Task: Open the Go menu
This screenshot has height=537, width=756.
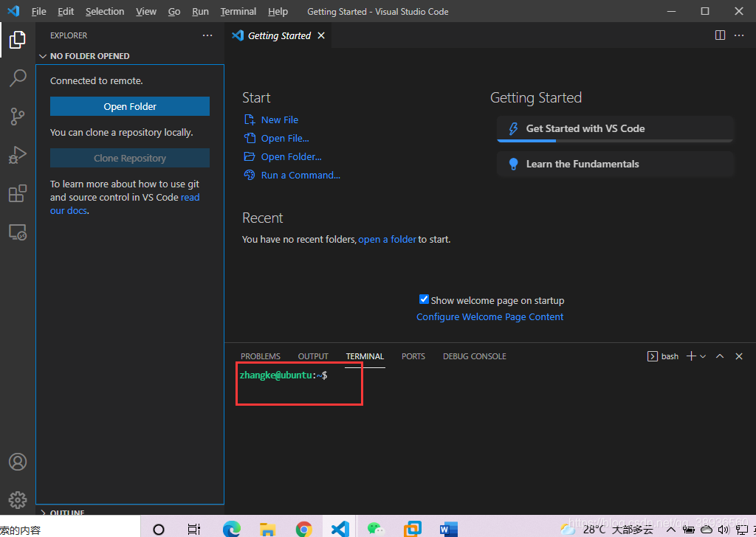Action: (x=174, y=11)
